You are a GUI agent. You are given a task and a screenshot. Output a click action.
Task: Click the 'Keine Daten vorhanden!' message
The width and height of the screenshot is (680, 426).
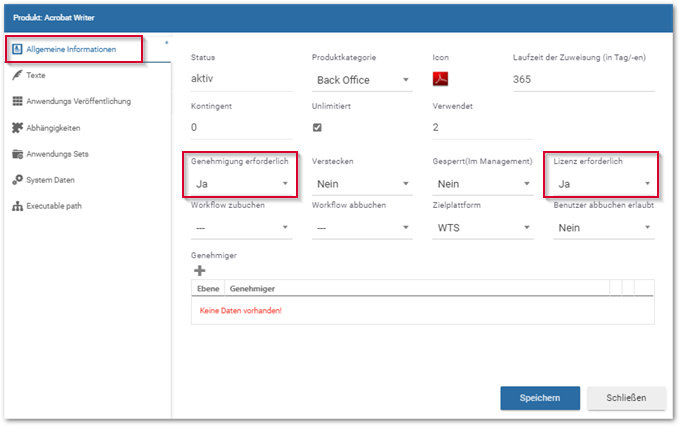click(241, 311)
